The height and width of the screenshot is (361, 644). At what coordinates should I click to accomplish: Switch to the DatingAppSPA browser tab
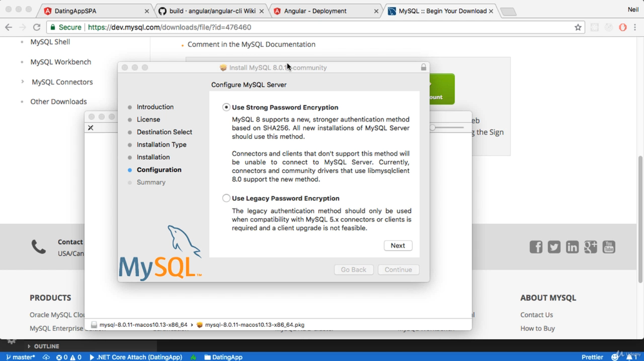pyautogui.click(x=75, y=11)
